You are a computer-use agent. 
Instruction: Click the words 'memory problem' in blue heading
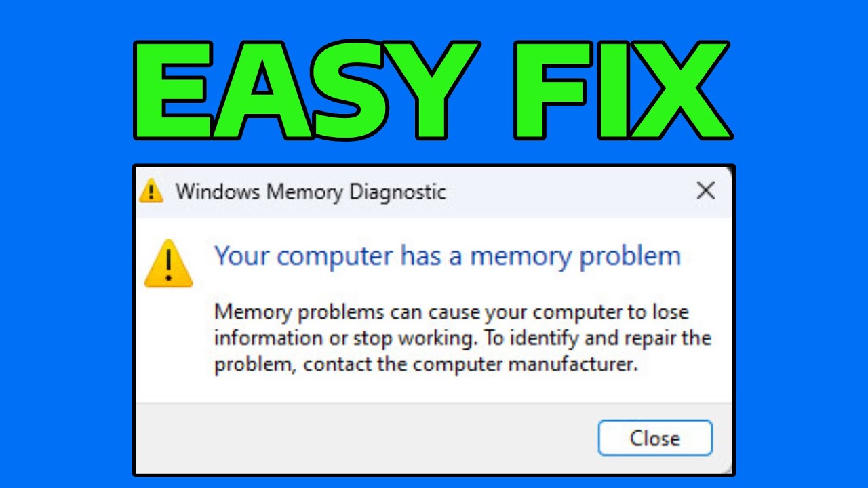point(576,258)
